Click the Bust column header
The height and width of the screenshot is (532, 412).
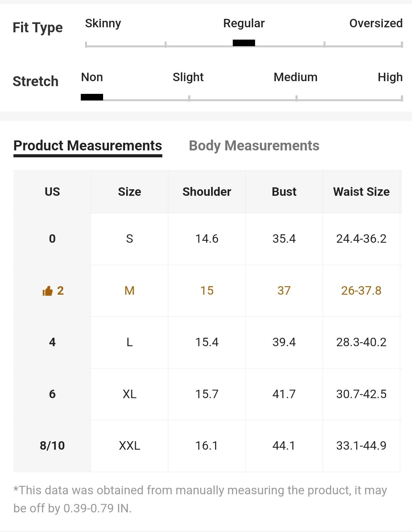click(284, 192)
